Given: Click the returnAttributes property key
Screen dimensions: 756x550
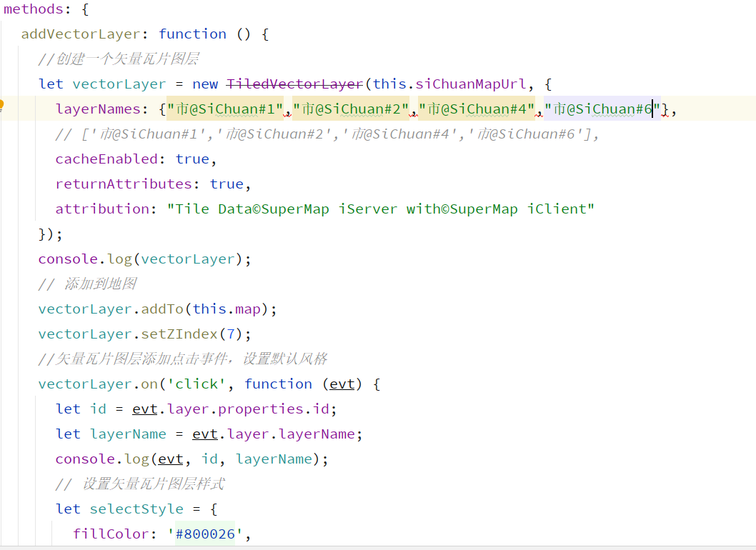Looking at the screenshot, I should click(124, 184).
